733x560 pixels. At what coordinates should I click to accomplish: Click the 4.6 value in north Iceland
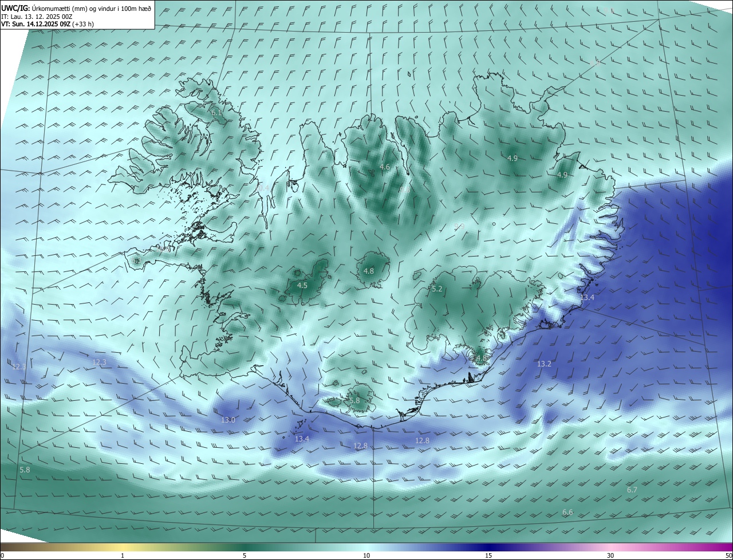pos(385,167)
